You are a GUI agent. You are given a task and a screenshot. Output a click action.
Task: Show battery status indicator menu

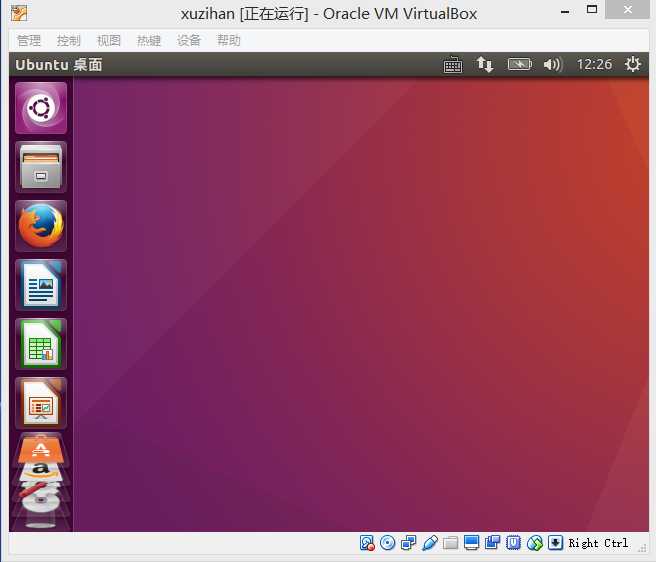coord(520,64)
